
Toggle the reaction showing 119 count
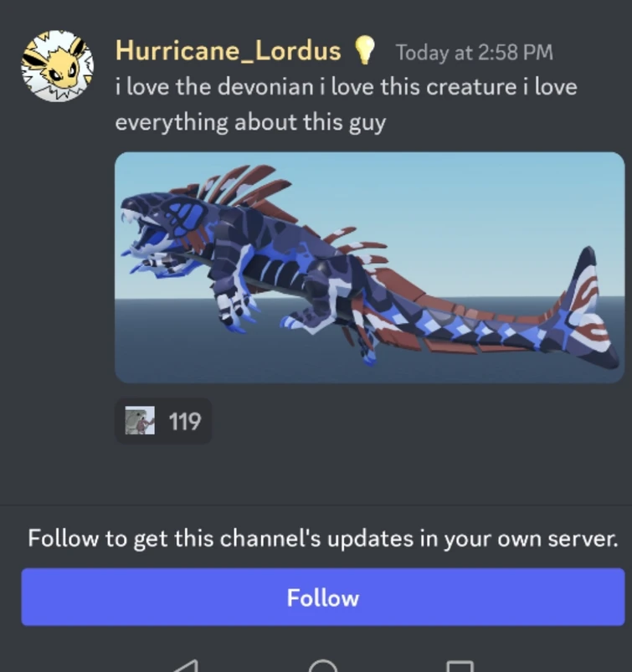163,421
